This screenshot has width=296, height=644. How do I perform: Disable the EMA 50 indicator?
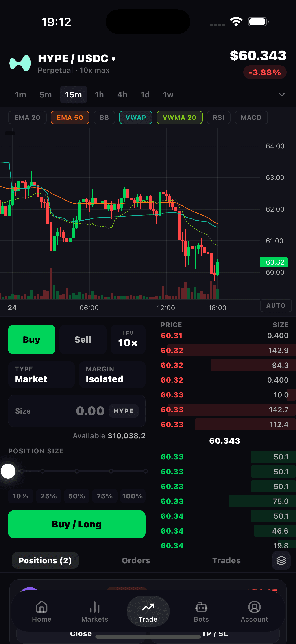[x=70, y=117]
